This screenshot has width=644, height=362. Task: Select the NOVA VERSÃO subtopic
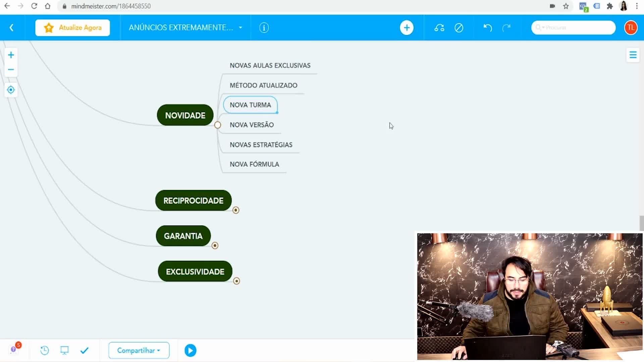tap(252, 125)
